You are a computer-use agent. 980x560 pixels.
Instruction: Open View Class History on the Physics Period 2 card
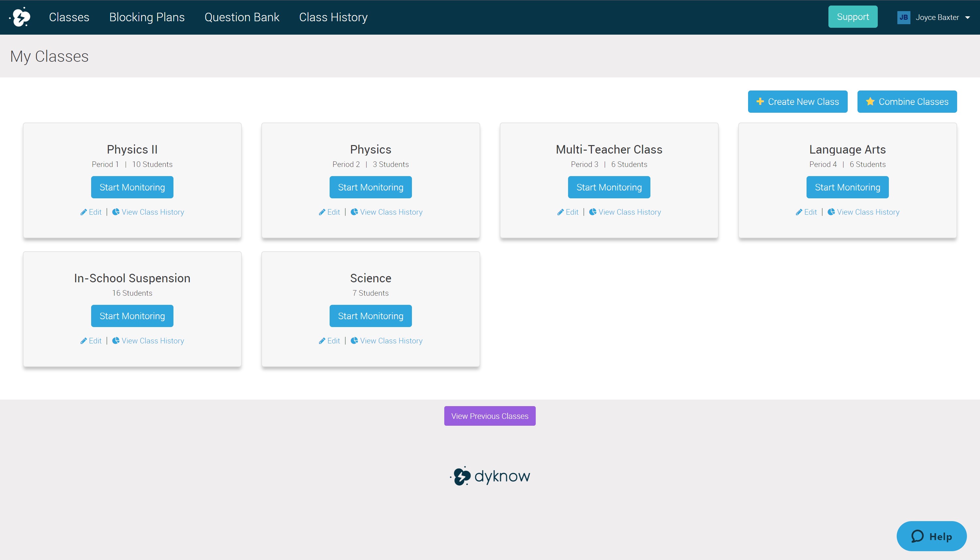(x=386, y=212)
